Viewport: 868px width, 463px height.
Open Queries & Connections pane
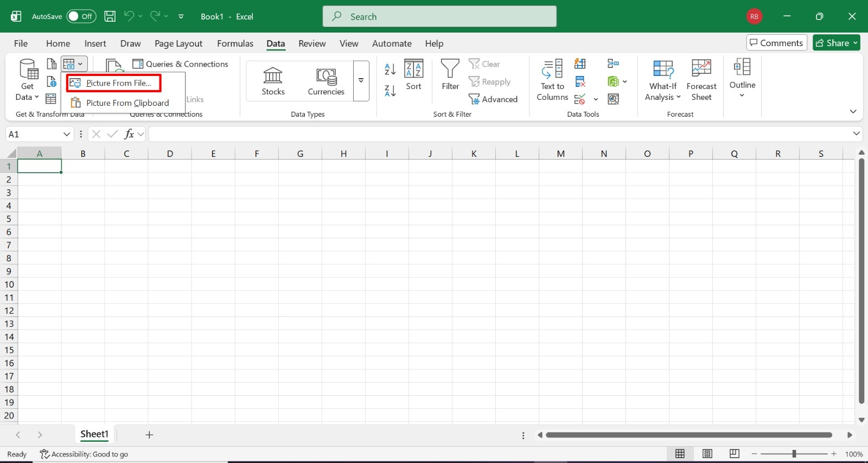[x=181, y=64]
